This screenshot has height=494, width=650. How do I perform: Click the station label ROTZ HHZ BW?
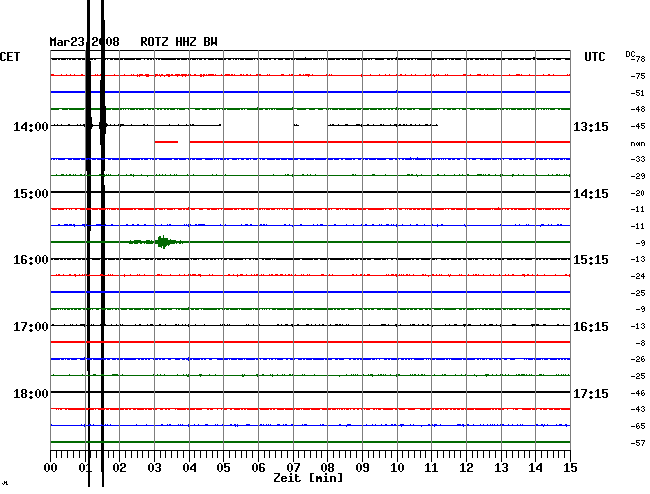179,42
